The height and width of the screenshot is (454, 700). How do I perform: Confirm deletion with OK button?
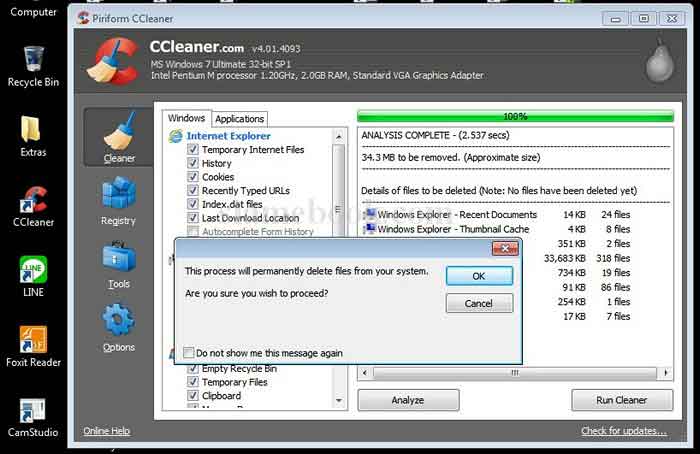click(479, 276)
